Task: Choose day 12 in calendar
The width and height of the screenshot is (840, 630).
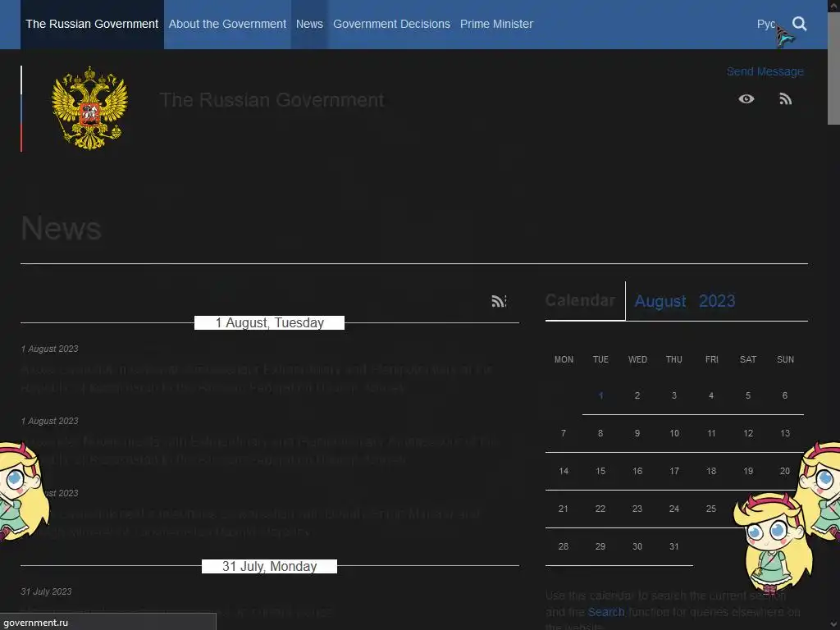Action: [748, 433]
